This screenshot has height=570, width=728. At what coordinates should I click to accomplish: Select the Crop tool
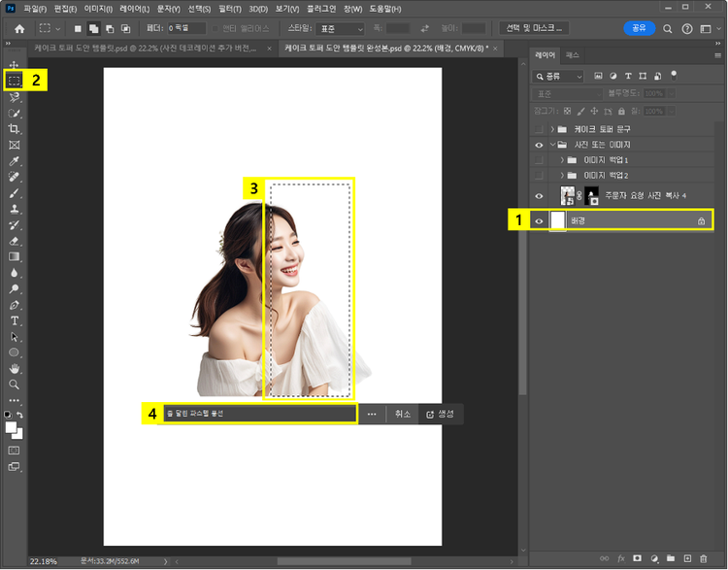point(15,129)
